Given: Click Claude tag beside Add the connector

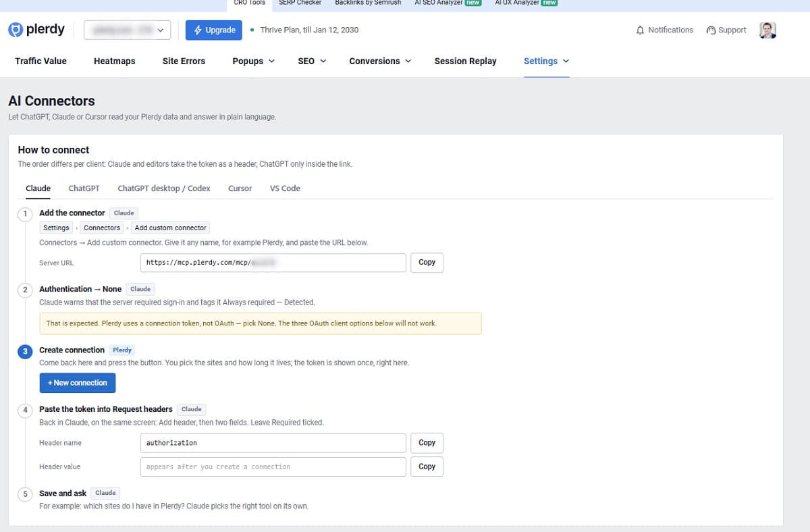Looking at the screenshot, I should [124, 213].
